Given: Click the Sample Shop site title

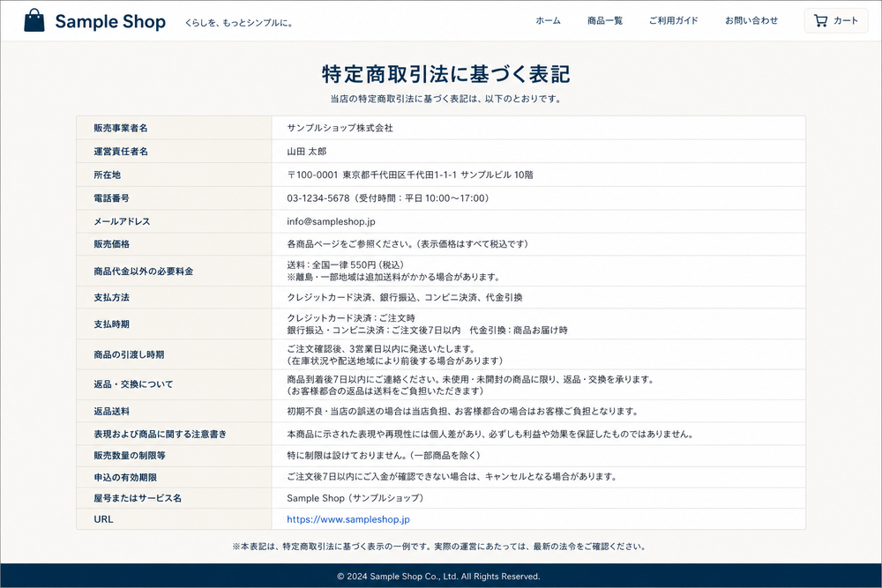Looking at the screenshot, I should click(x=110, y=21).
